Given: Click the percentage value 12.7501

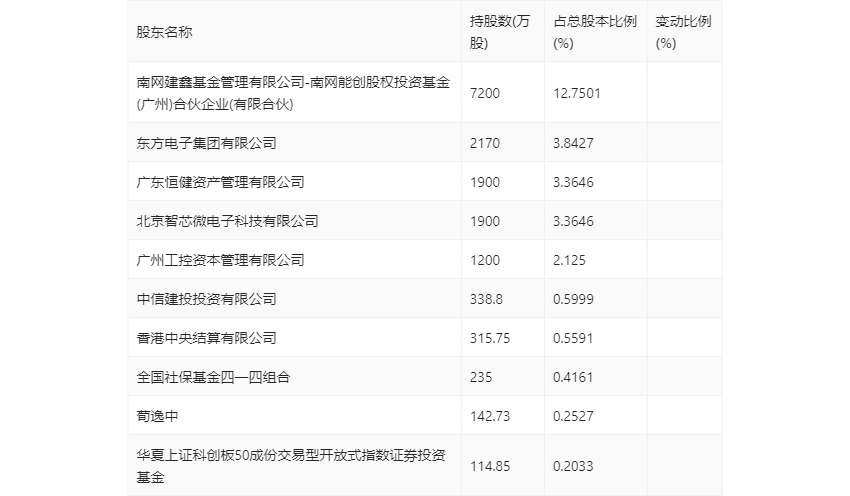Looking at the screenshot, I should pos(577,93).
